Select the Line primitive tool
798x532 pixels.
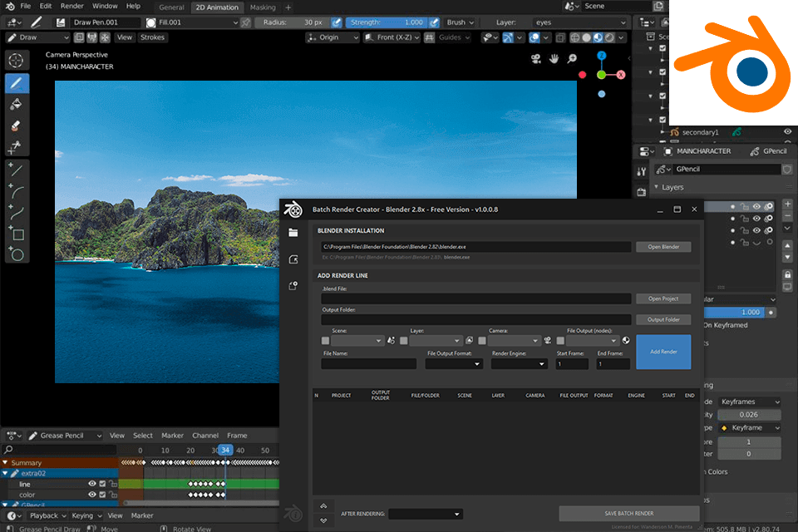click(x=17, y=170)
